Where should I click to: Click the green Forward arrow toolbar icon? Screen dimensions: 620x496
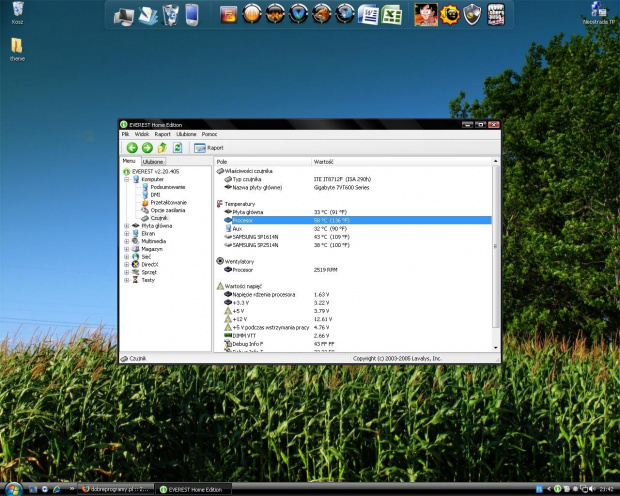click(147, 147)
